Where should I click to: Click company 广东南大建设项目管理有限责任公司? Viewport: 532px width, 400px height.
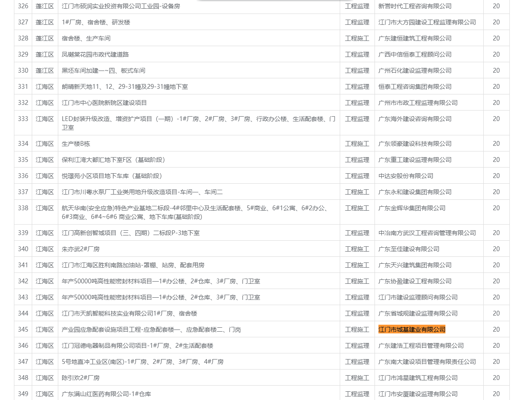tap(427, 362)
